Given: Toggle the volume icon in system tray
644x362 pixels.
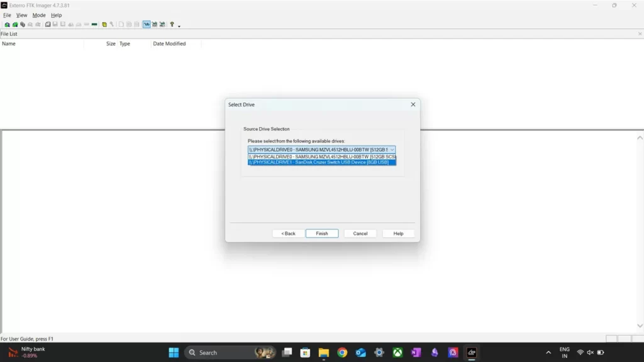Looking at the screenshot, I should [x=590, y=353].
